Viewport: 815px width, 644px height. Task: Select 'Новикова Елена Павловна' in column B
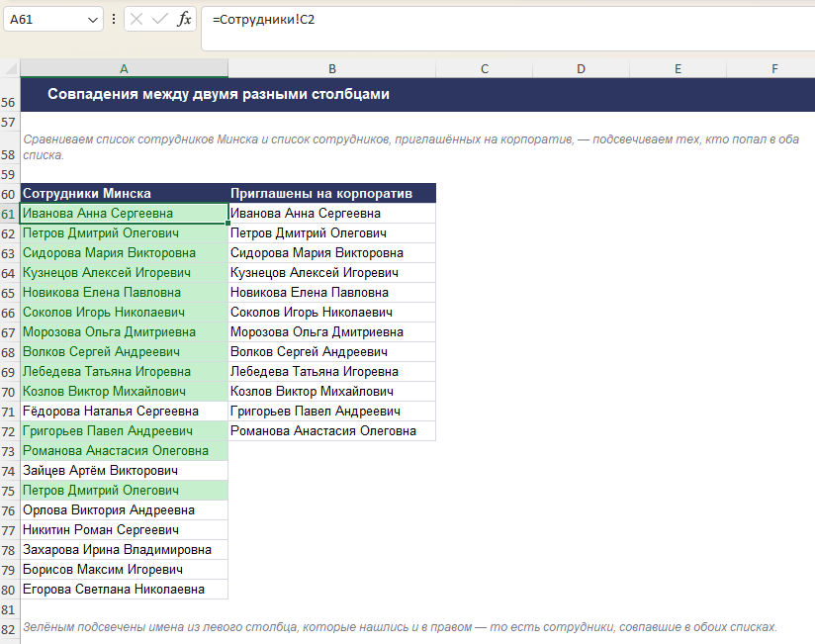click(x=332, y=293)
